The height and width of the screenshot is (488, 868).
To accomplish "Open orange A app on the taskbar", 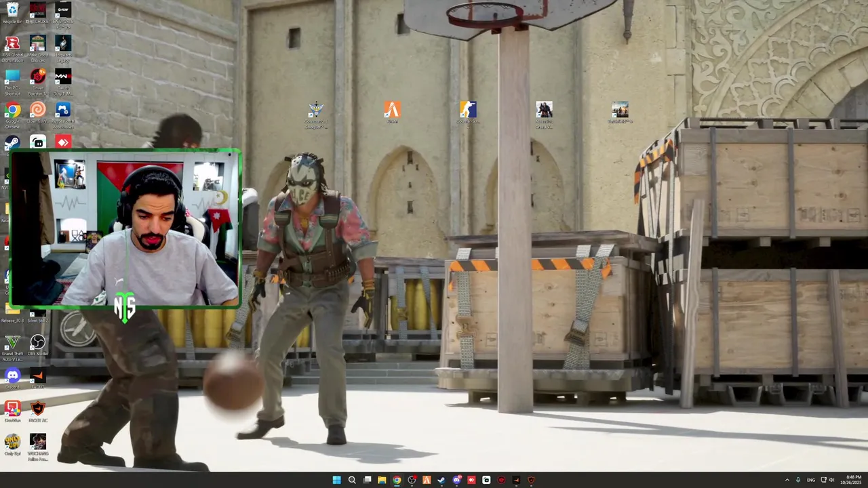I will point(427,480).
